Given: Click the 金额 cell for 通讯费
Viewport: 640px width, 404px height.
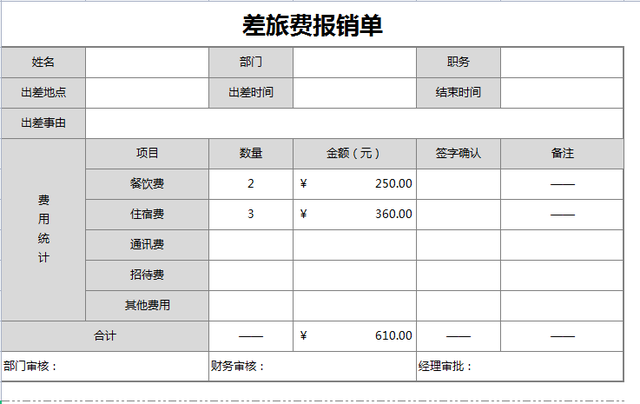Looking at the screenshot, I should pyautogui.click(x=355, y=245).
